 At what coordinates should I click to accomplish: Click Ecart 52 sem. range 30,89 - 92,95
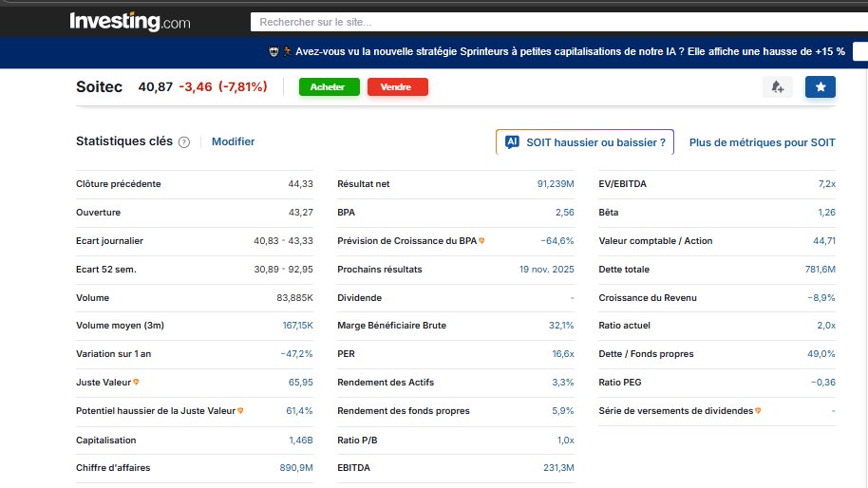click(x=283, y=269)
